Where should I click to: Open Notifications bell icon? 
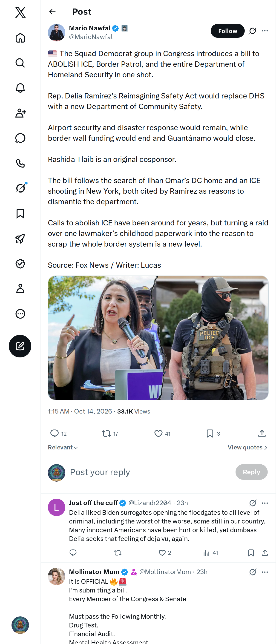click(20, 88)
